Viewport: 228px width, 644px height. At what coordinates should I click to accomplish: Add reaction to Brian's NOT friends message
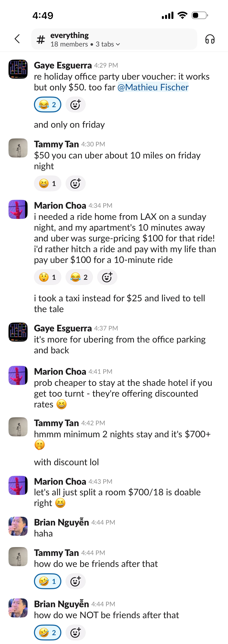click(x=75, y=633)
